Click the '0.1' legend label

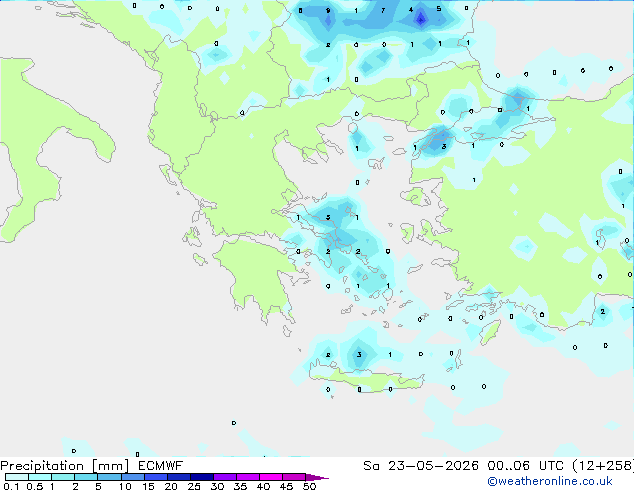pyautogui.click(x=11, y=486)
